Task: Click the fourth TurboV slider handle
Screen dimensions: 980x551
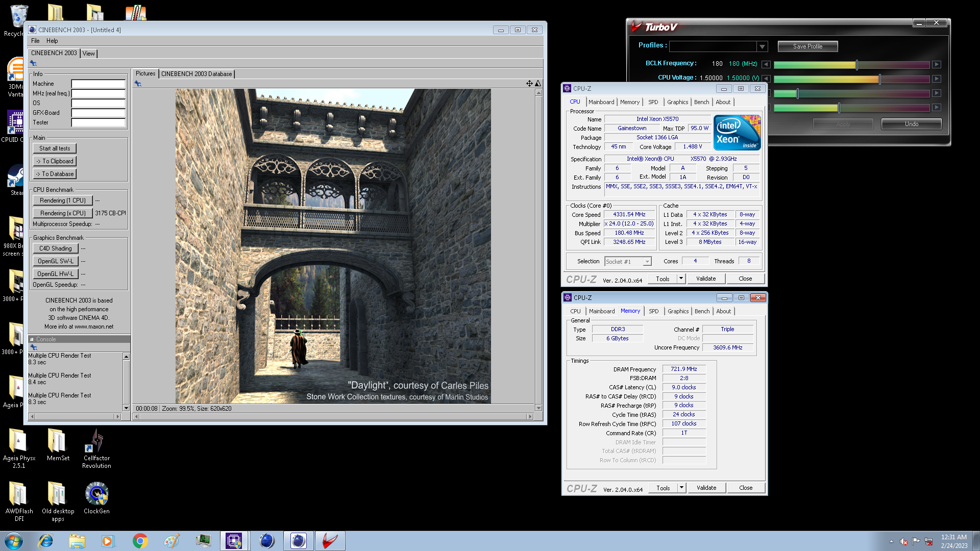Action: pyautogui.click(x=839, y=108)
